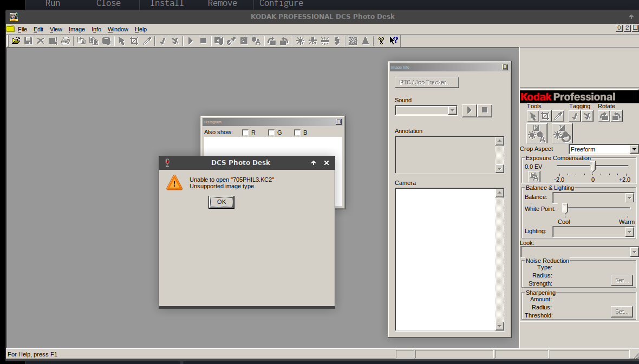
Task: Click the White Point slider handle
Action: pyautogui.click(x=565, y=208)
